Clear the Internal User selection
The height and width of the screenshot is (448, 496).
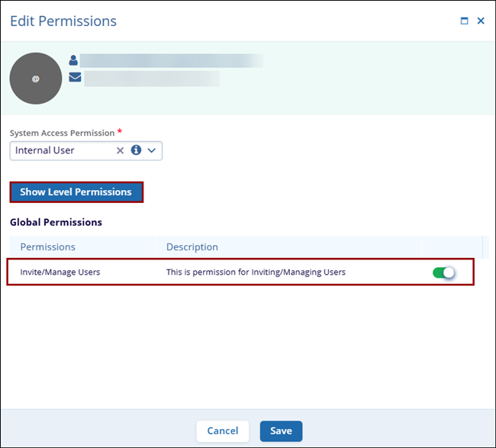coord(120,150)
